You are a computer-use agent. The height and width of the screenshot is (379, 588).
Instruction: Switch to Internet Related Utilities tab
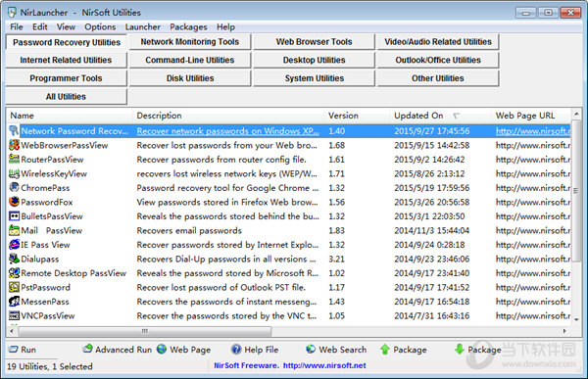[66, 60]
